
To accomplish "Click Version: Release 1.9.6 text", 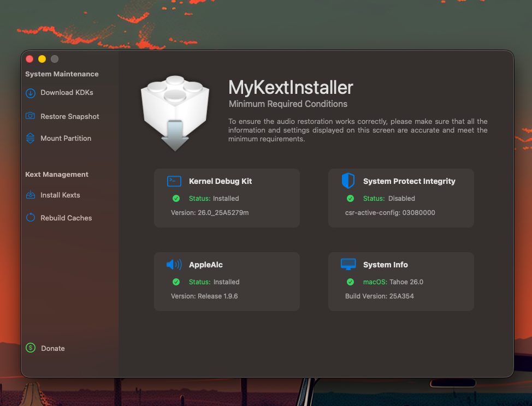I will click(x=204, y=296).
